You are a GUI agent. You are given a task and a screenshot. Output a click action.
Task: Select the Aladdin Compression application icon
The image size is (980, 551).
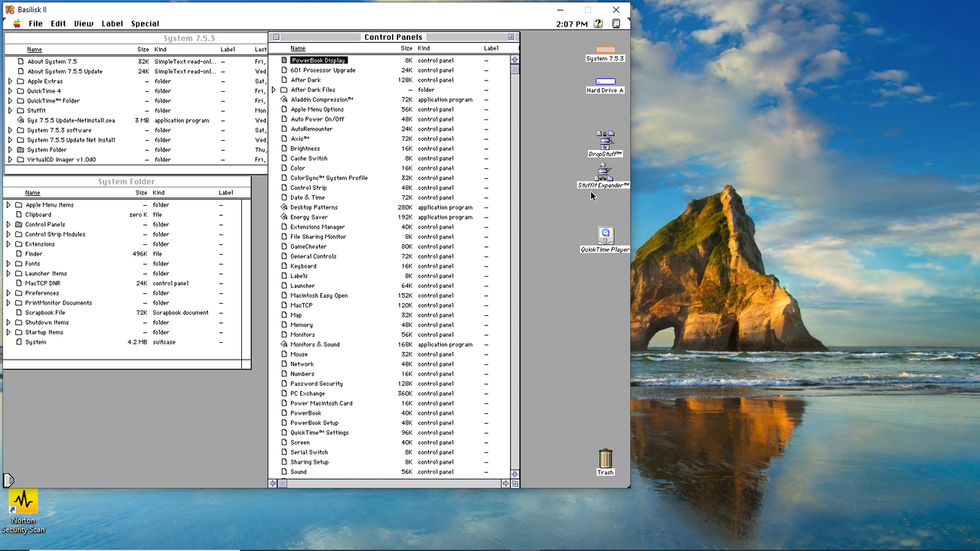[x=284, y=99]
